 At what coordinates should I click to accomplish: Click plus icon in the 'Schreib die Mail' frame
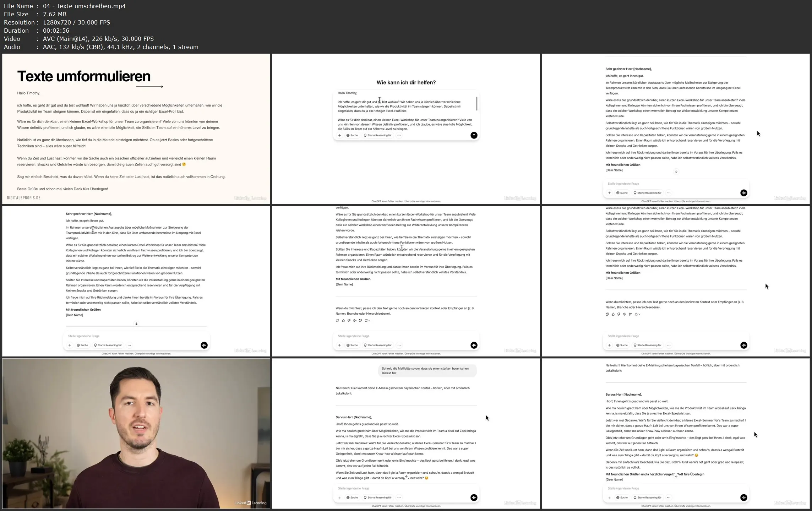(339, 498)
